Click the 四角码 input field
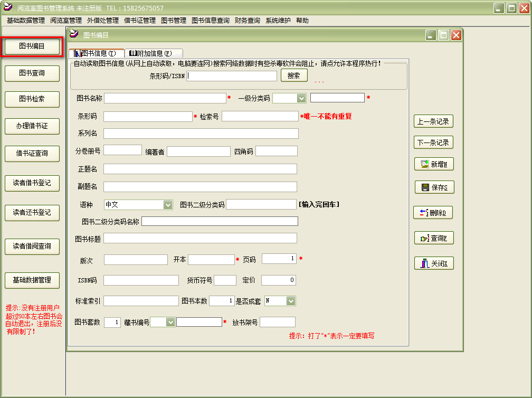 pos(277,151)
